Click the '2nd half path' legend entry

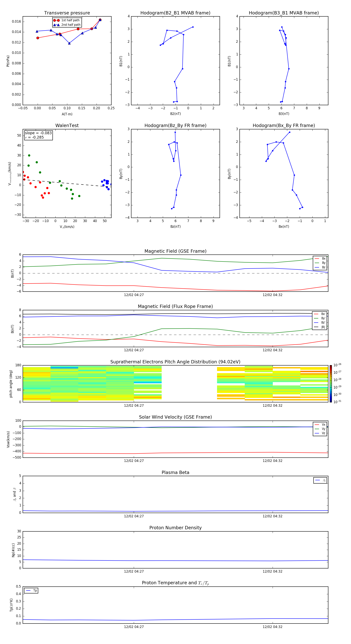67,25
